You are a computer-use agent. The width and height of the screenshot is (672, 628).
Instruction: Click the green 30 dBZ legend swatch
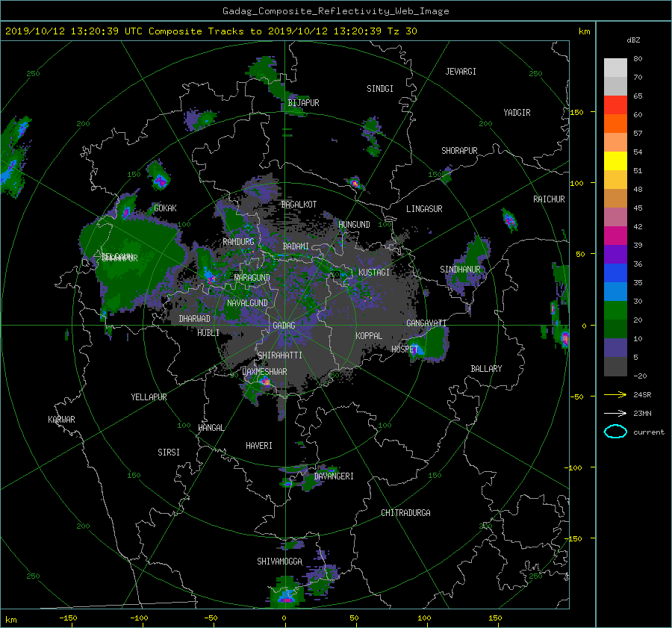pyautogui.click(x=615, y=310)
